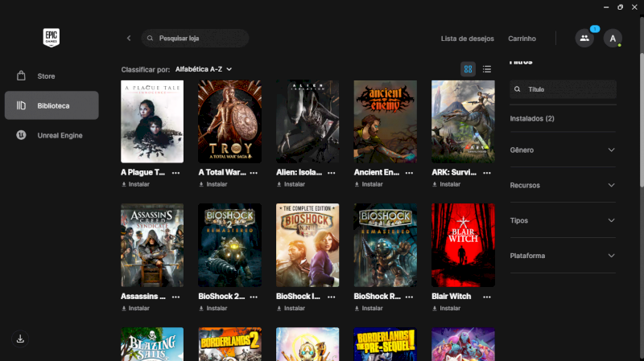Image resolution: width=644 pixels, height=361 pixels.
Task: Switch to list view
Action: pos(487,69)
